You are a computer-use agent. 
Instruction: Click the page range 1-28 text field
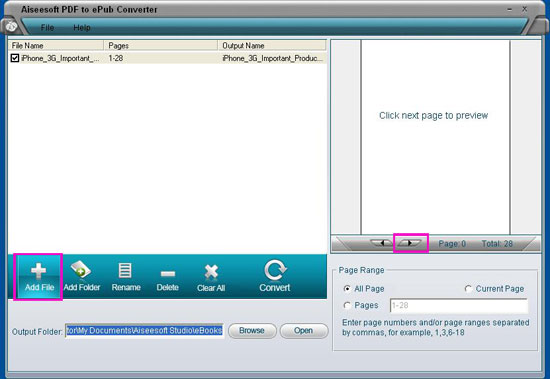pyautogui.click(x=458, y=306)
